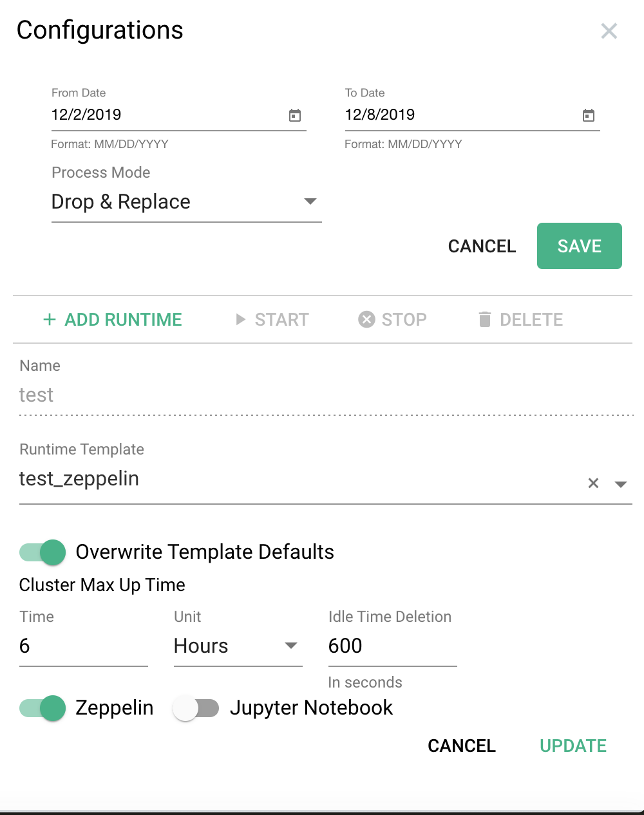Click the Start play triangle icon
The height and width of the screenshot is (815, 644).
241,319
